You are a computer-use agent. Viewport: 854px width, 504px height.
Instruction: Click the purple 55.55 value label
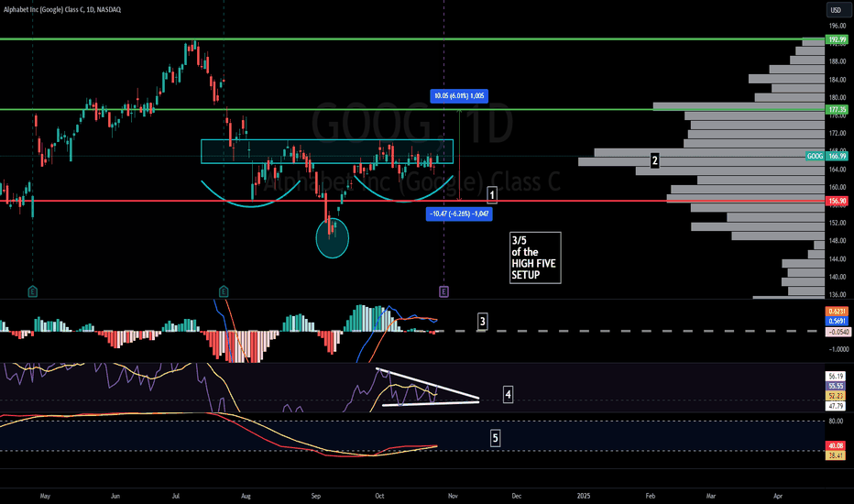836,386
